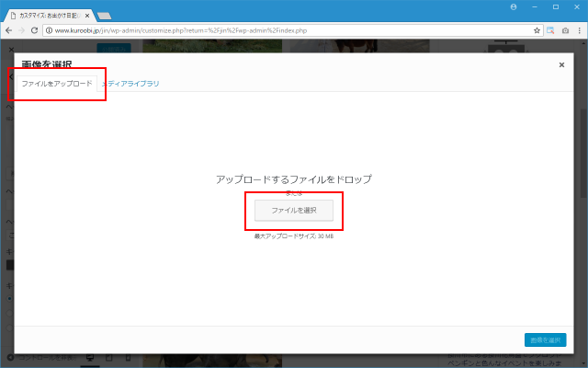
Task: View site info icon in address bar
Action: tap(49, 30)
